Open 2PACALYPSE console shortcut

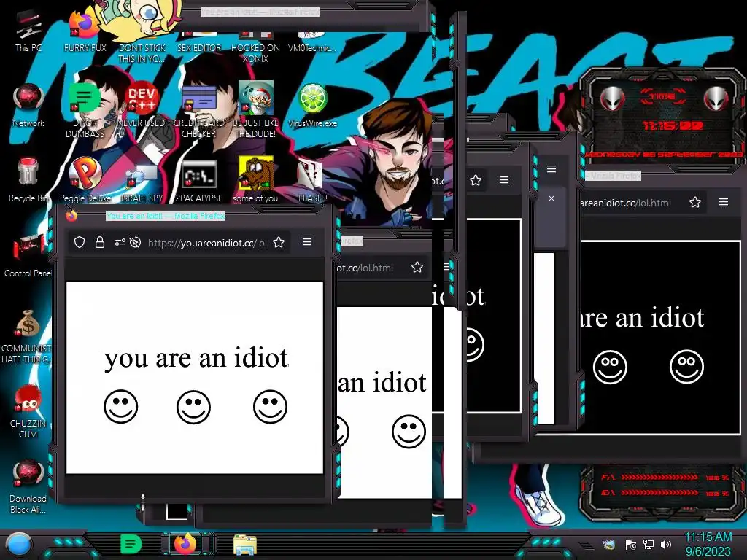pos(199,180)
